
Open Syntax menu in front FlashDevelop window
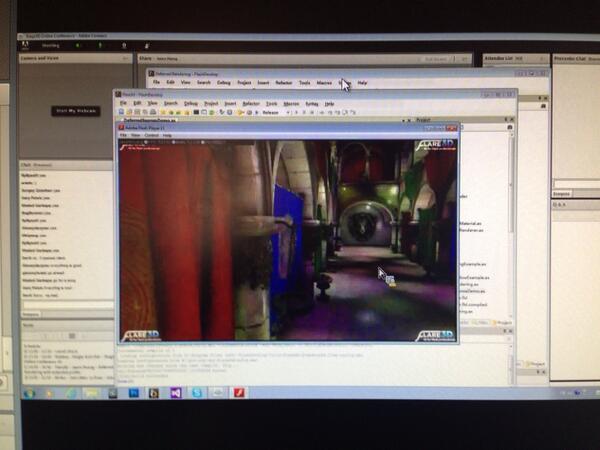[x=311, y=104]
